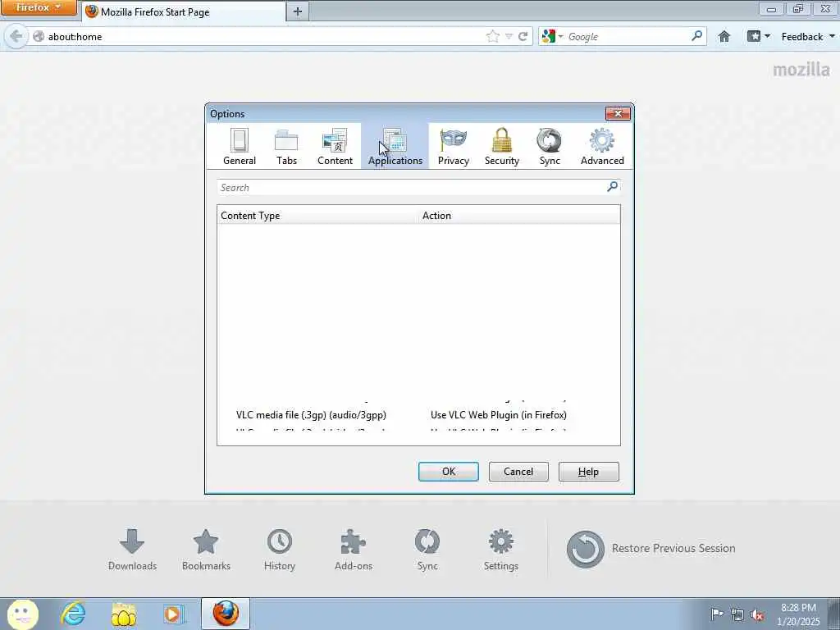The image size is (840, 630).
Task: Open Action Center flag in tray
Action: pyautogui.click(x=716, y=614)
